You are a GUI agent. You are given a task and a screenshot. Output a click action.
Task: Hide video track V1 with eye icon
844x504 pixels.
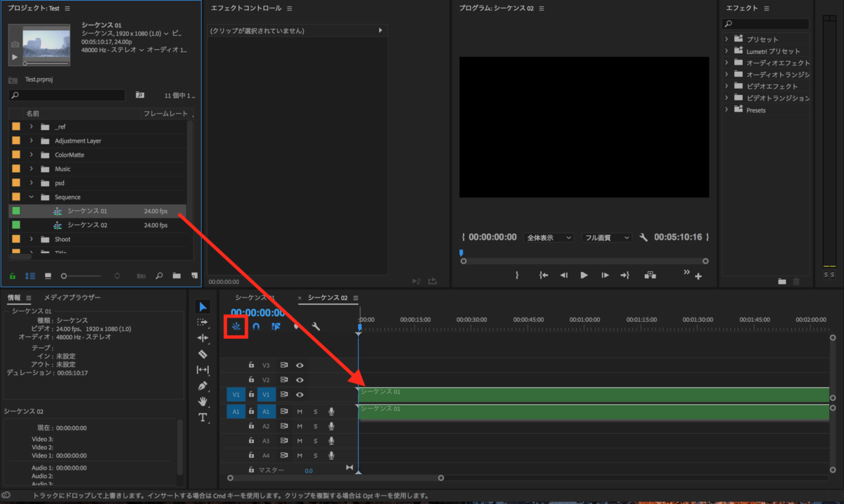300,395
